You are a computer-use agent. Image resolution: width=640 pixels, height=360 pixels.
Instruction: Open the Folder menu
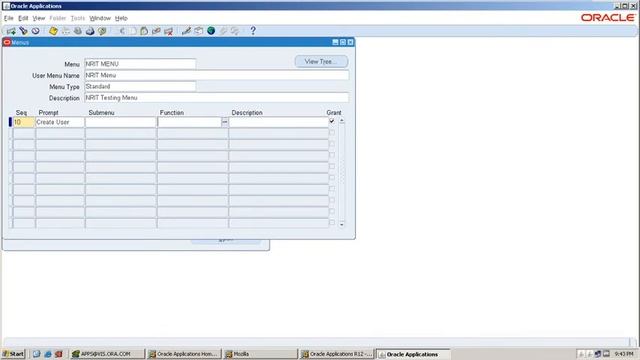[58, 18]
